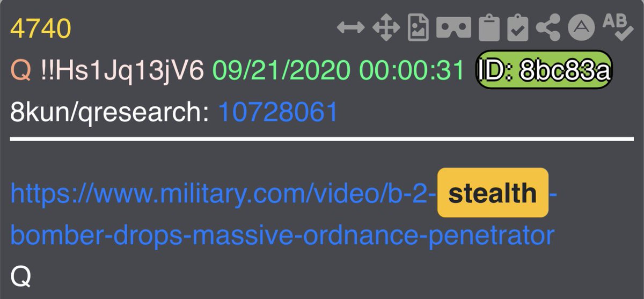Screen dimensions: 644x299
Task: Click the image file icon
Action: pyautogui.click(x=418, y=28)
